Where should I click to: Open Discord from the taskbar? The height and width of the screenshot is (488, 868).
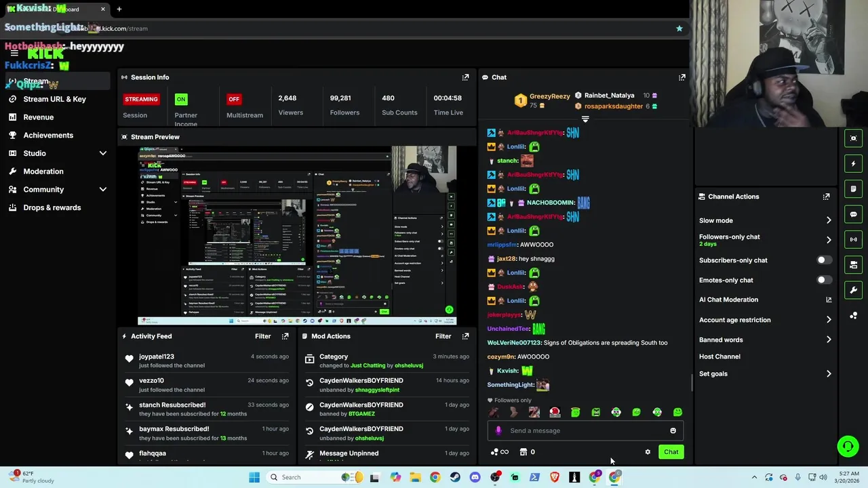coord(475,477)
